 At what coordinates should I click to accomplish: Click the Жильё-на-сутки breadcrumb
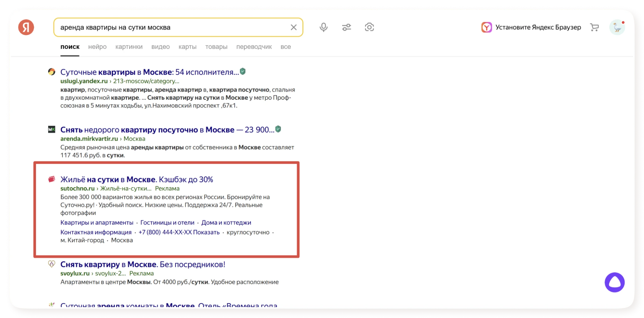click(x=126, y=188)
